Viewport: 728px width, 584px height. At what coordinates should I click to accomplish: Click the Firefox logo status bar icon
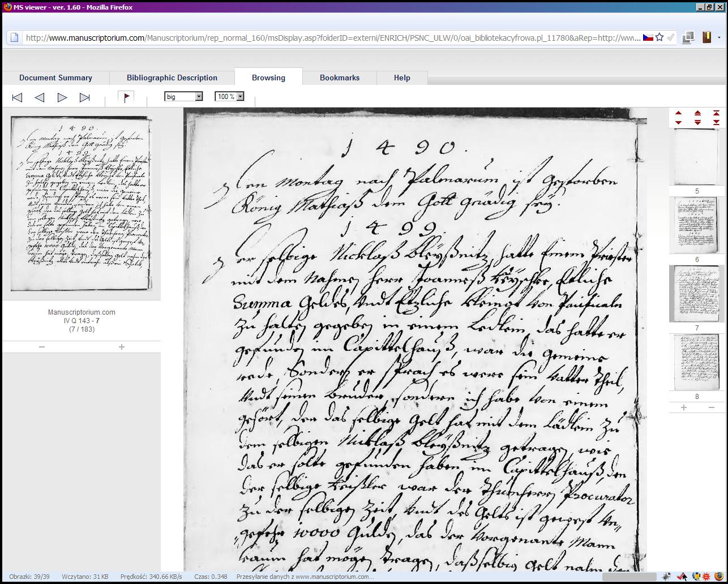719,577
